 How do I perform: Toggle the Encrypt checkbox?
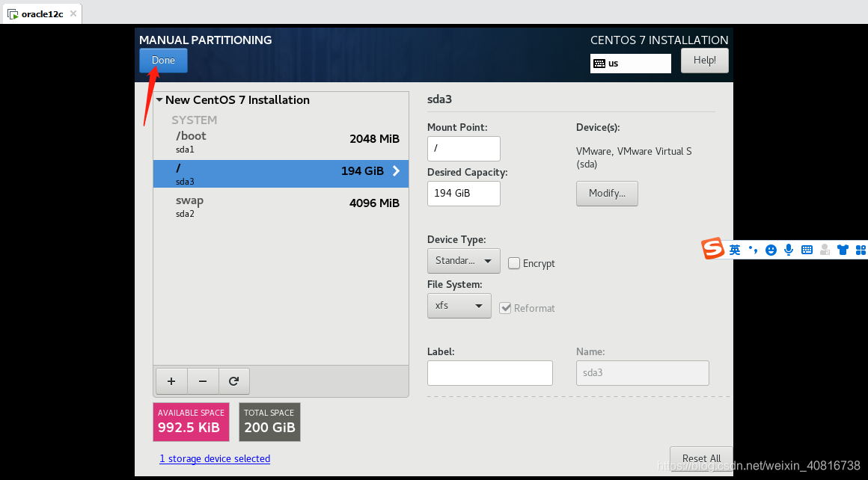(514, 263)
